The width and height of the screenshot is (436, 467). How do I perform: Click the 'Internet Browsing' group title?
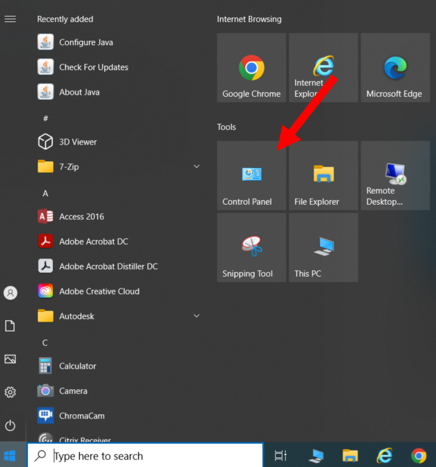[249, 19]
